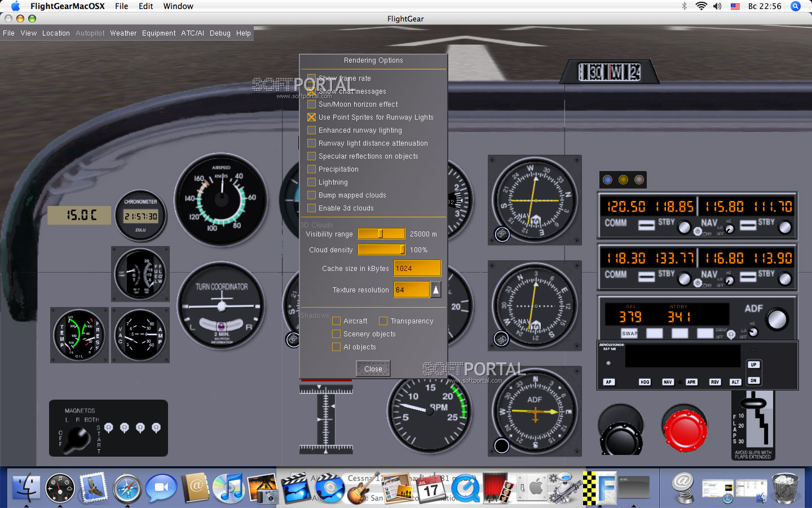Swap COMM1 active and standby frequencies
The height and width of the screenshot is (508, 812).
pos(646,225)
